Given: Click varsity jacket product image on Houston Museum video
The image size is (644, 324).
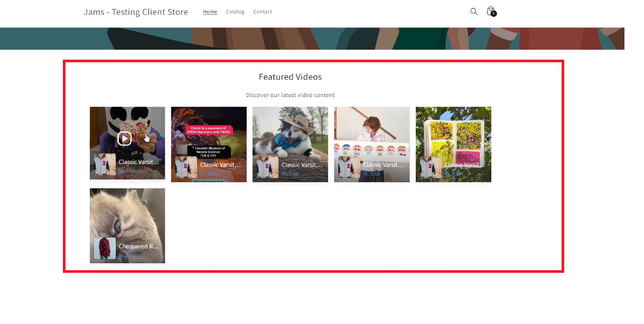Looking at the screenshot, I should (186, 167).
